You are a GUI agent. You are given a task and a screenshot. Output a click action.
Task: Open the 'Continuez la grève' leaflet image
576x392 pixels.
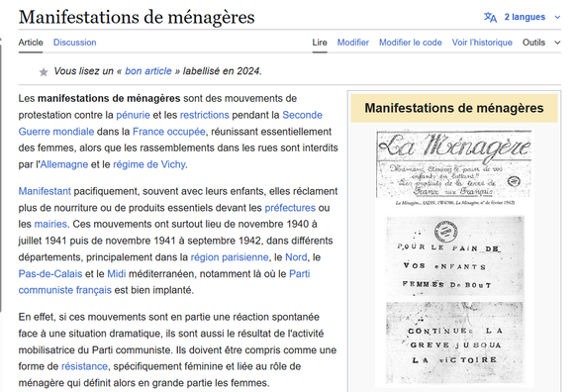(x=454, y=343)
